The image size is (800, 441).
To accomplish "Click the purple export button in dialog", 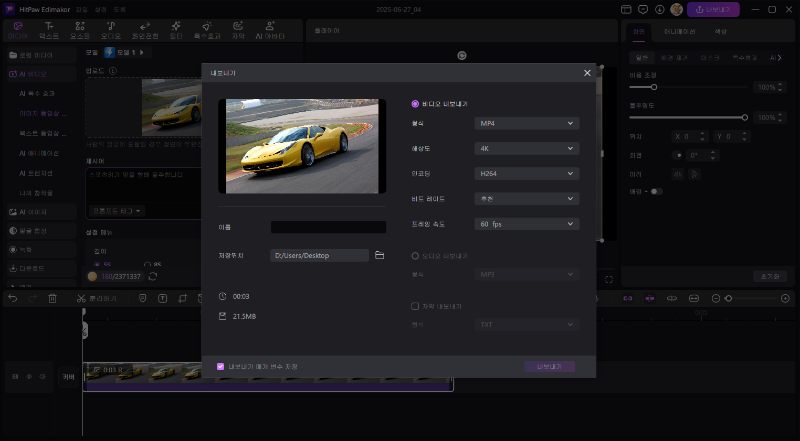I will [x=549, y=367].
